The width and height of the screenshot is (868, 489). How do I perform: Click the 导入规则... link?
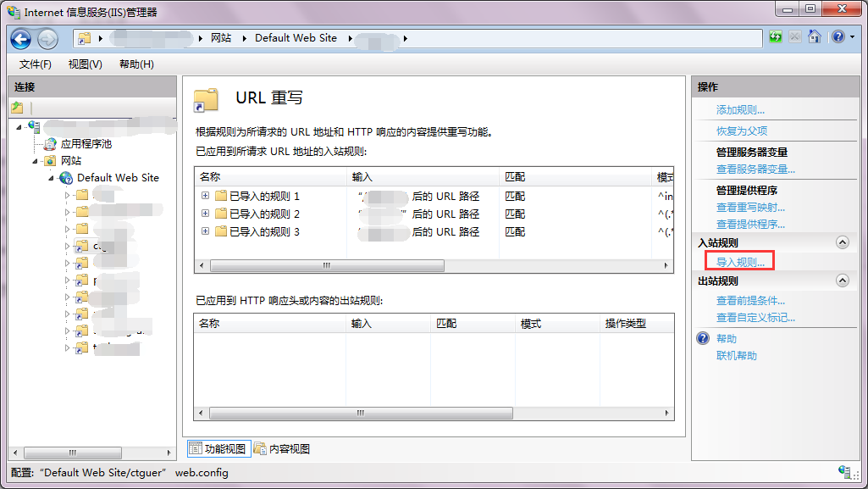tap(740, 263)
